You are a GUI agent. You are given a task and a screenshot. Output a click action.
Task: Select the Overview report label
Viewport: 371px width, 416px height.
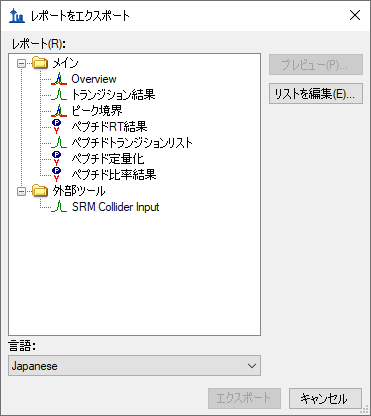(94, 79)
